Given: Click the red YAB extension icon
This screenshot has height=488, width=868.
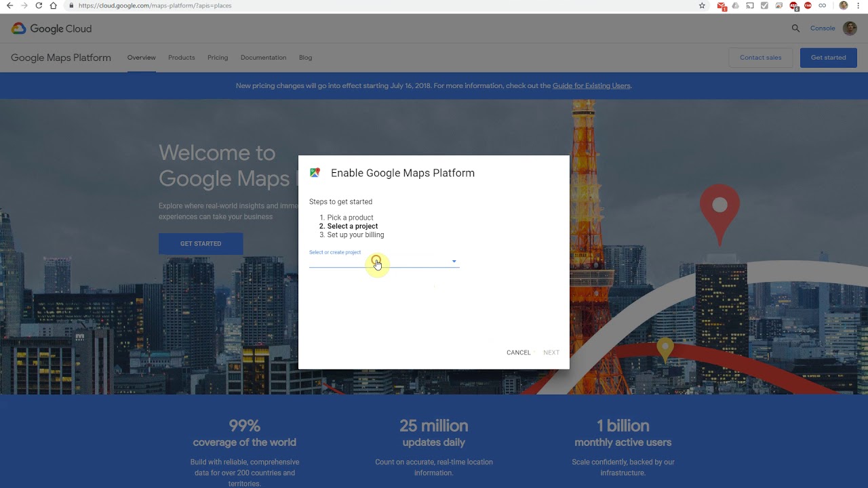Looking at the screenshot, I should (x=808, y=5).
